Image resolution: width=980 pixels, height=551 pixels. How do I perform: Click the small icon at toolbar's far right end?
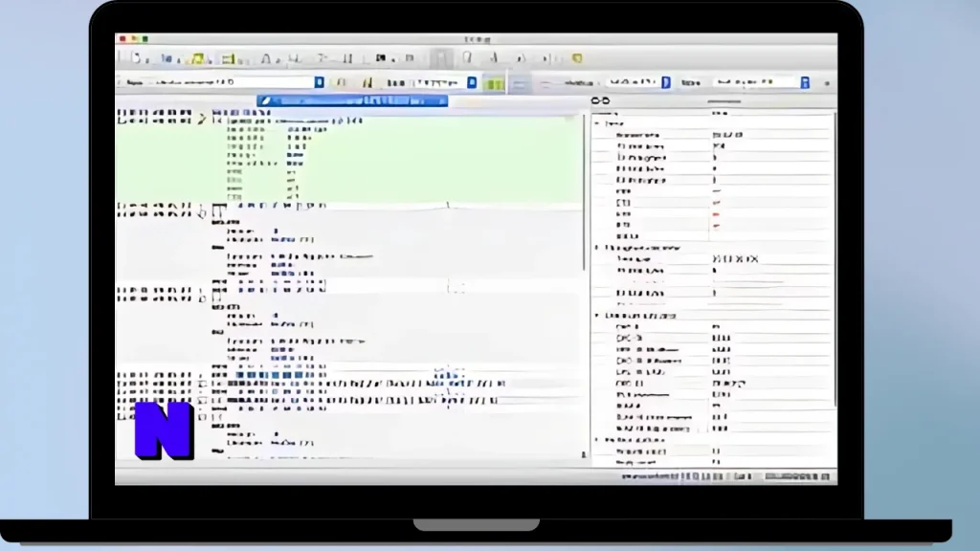coord(827,83)
